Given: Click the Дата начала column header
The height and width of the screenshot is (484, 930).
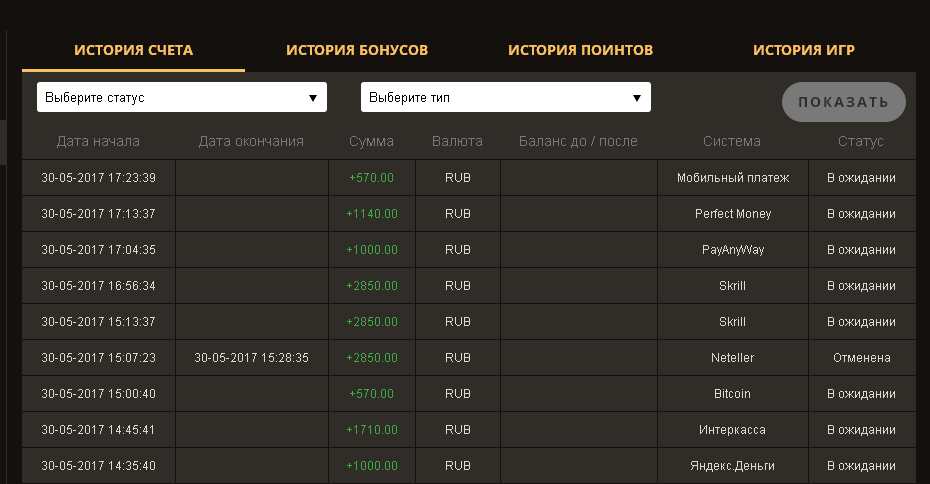Looking at the screenshot, I should (98, 141).
